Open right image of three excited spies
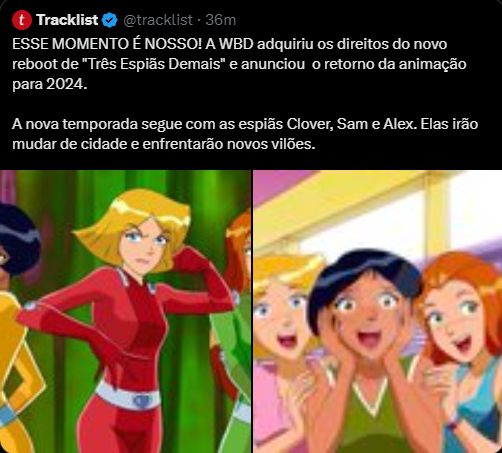 click(x=378, y=312)
